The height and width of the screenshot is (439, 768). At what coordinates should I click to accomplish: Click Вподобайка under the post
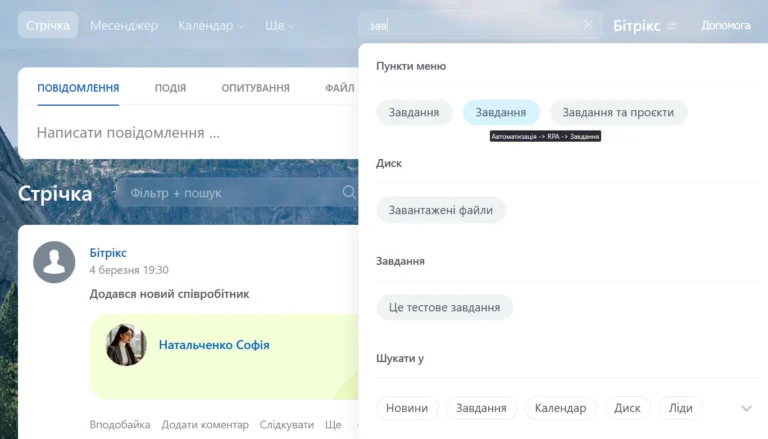coord(120,424)
